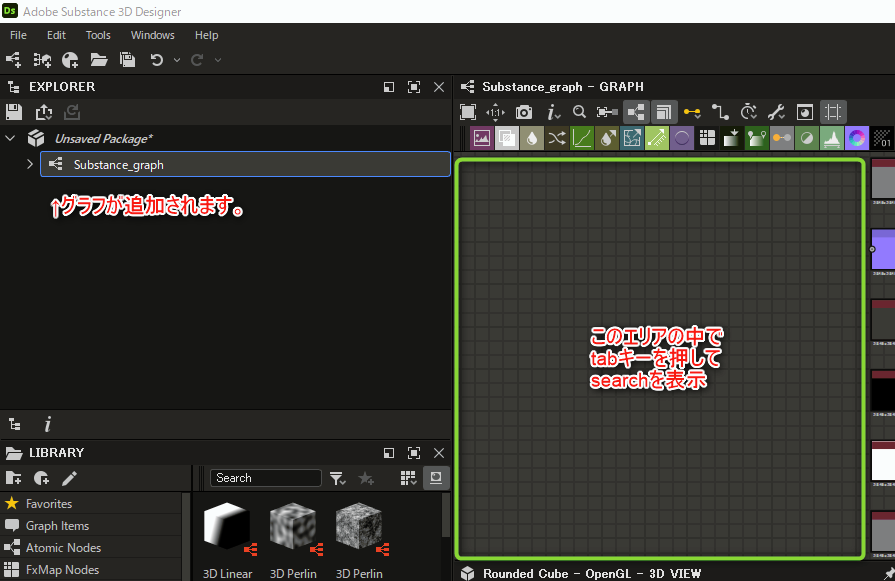Open the Library filter dropdown

(337, 478)
